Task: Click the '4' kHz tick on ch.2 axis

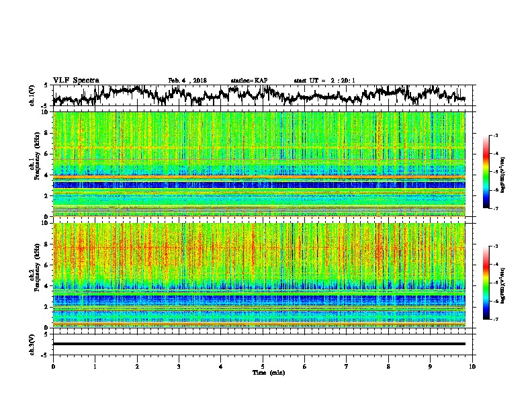Action: [46, 286]
